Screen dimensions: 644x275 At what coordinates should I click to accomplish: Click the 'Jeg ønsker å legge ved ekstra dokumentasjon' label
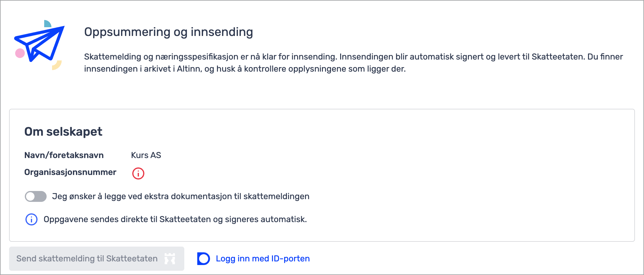click(181, 196)
